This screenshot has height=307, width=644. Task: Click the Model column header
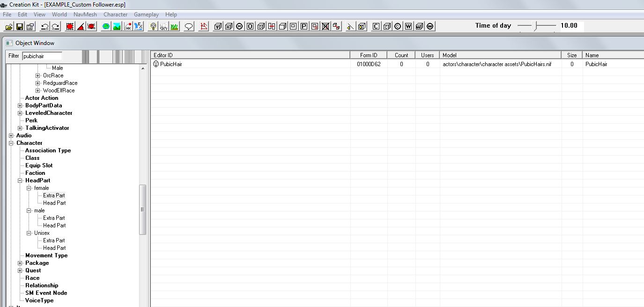[500, 55]
